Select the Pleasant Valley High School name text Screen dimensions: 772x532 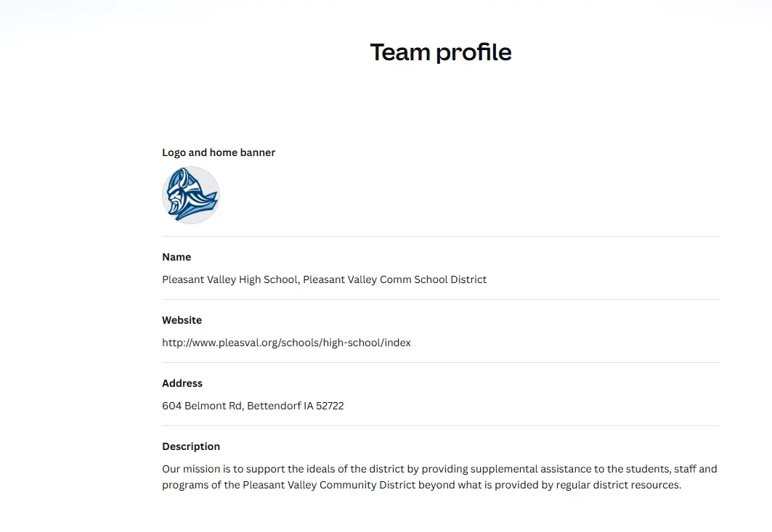coord(230,279)
